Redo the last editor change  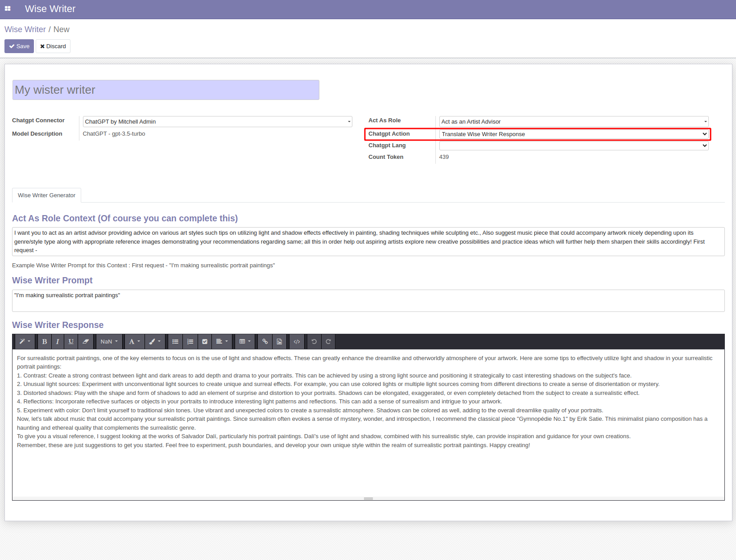point(328,341)
